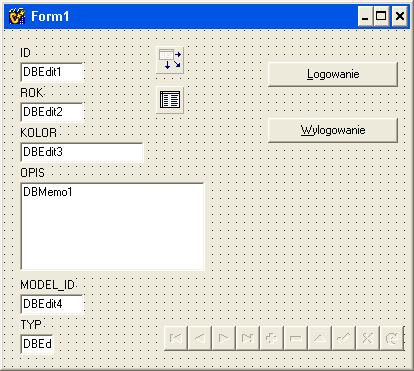Click the Cancel edit X navigator button
The width and height of the screenshot is (414, 371).
(x=367, y=338)
